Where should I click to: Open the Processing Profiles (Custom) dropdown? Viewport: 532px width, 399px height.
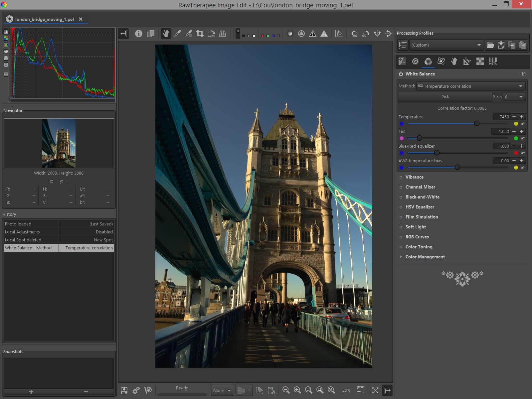pos(446,45)
